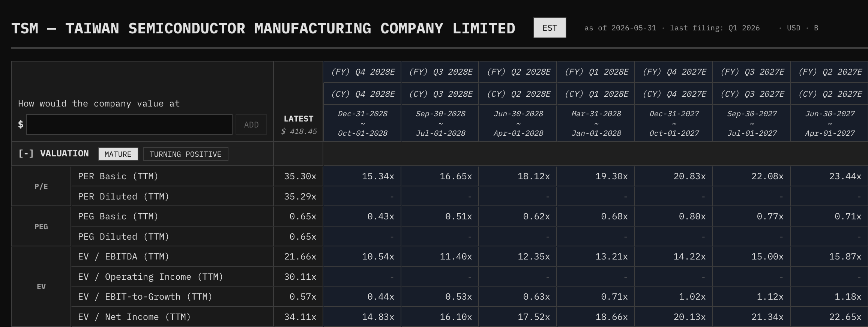Click the Dec-31-2027 date range header
This screenshot has height=327, width=868.
(x=674, y=123)
